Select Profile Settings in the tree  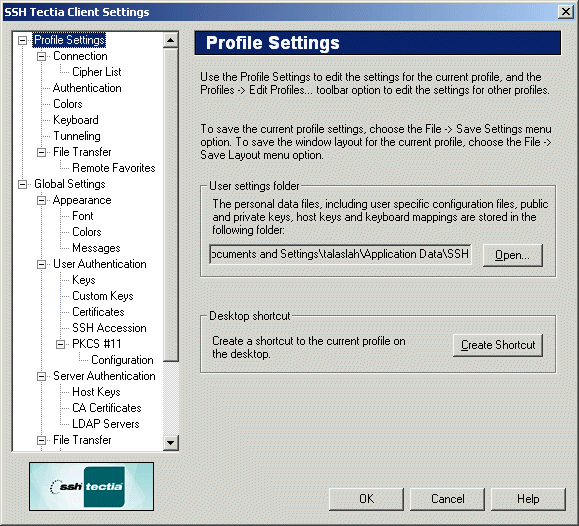point(69,40)
